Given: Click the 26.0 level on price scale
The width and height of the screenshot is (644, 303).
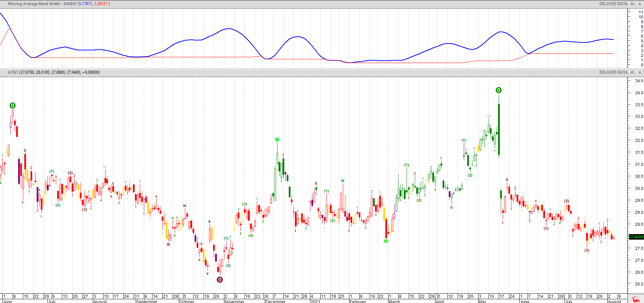Looking at the screenshot, I should pyautogui.click(x=639, y=284).
